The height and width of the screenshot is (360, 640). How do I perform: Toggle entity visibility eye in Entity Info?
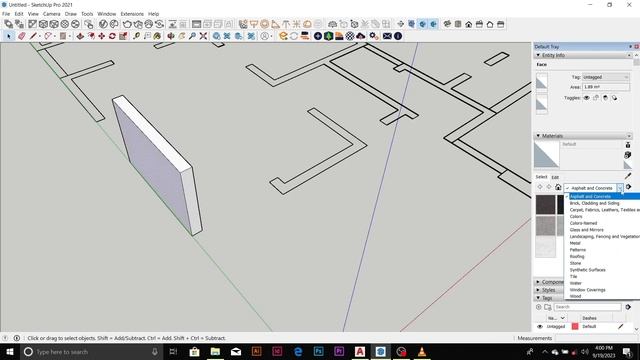point(587,98)
